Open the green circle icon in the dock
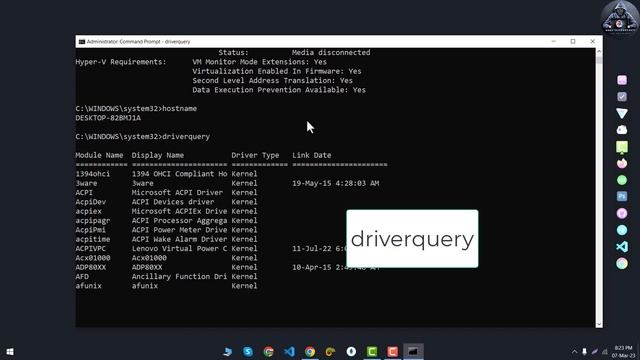This screenshot has width=640, height=360. (622, 180)
